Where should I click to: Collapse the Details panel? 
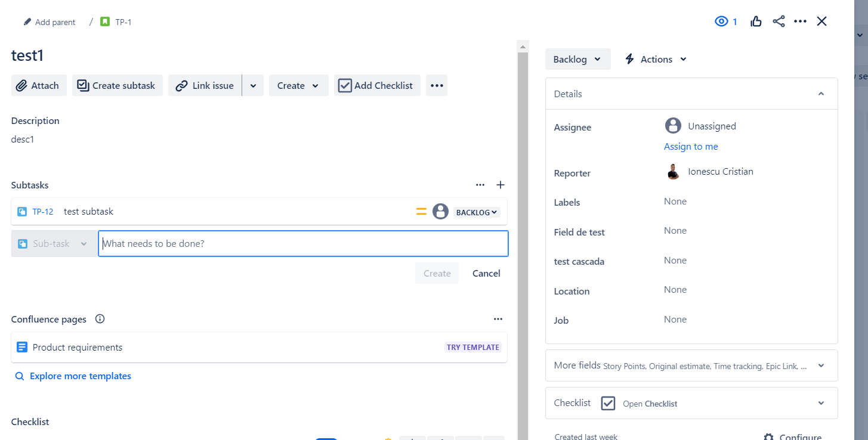pyautogui.click(x=821, y=94)
